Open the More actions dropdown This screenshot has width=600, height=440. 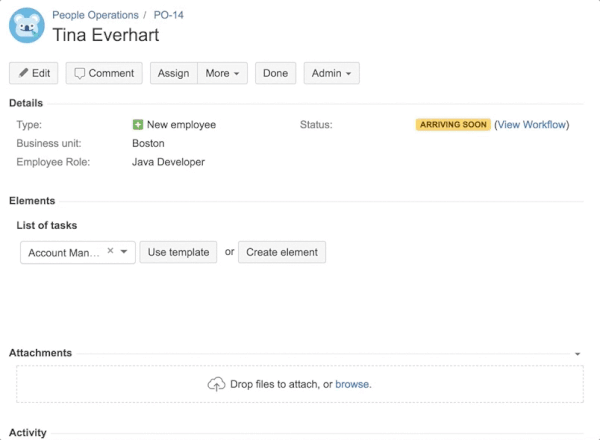223,73
